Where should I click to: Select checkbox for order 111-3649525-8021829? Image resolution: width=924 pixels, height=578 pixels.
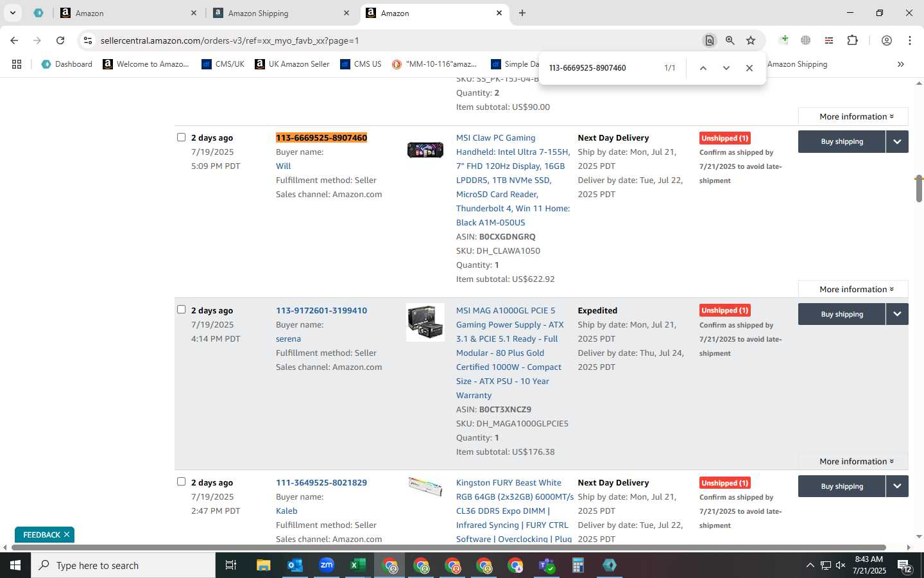182,482
